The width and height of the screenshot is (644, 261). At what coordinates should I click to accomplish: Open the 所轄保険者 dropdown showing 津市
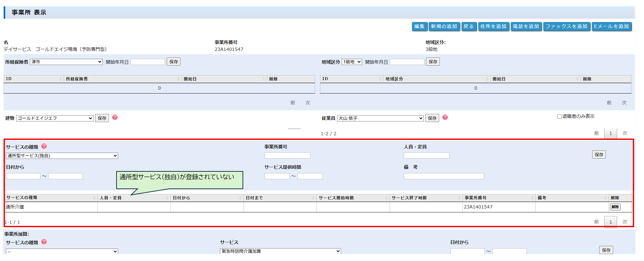tap(66, 62)
